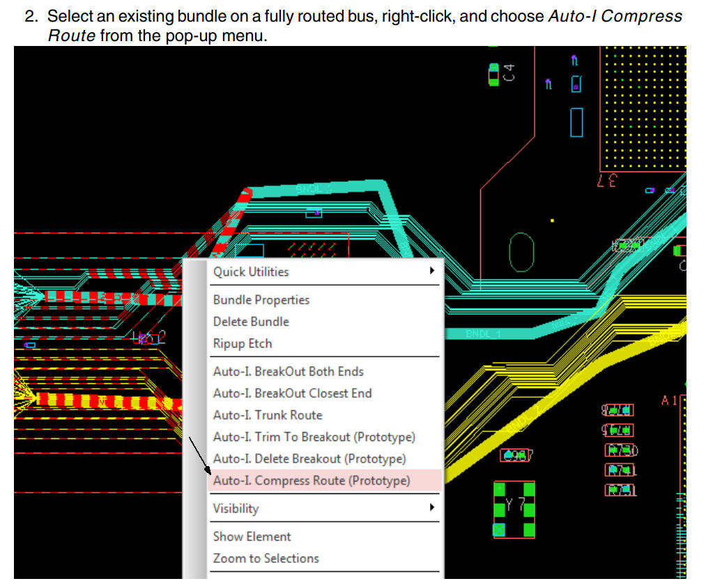
Task: Click the Quick Utilities submenu arrow
Action: 432,270
